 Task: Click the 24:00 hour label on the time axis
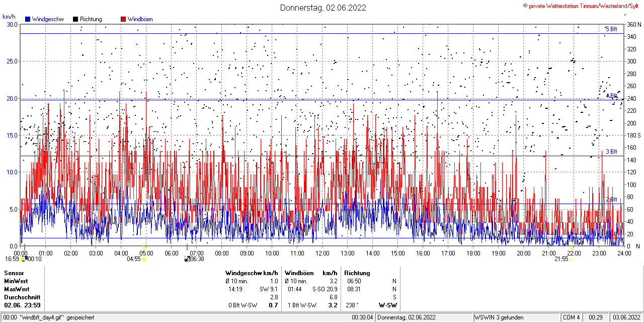[624, 253]
